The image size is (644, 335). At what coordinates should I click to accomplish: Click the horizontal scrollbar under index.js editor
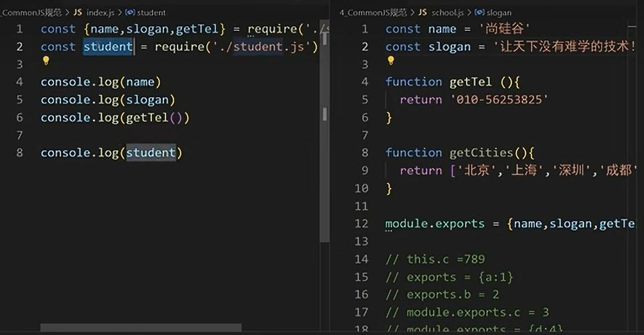(141, 328)
